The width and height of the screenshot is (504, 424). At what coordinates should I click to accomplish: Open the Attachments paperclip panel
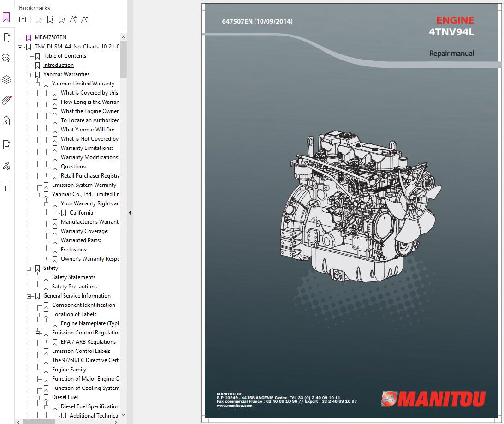click(6, 100)
